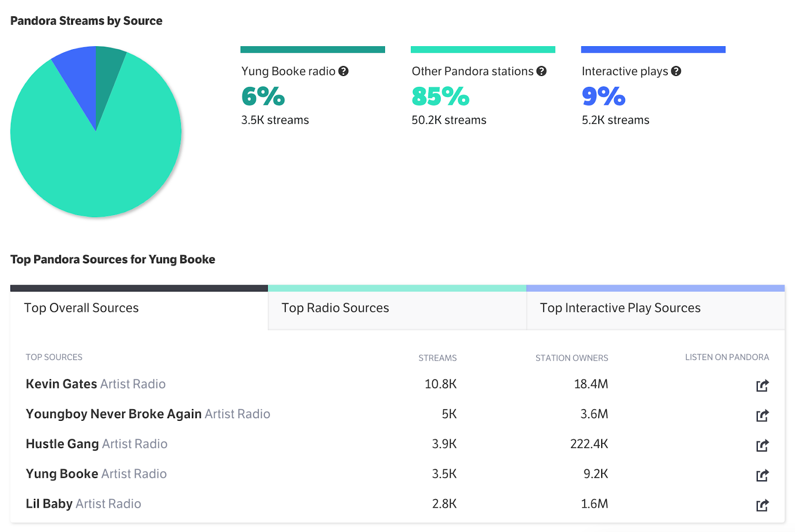The width and height of the screenshot is (795, 532).
Task: Click the 50.2K streams value
Action: click(x=449, y=120)
